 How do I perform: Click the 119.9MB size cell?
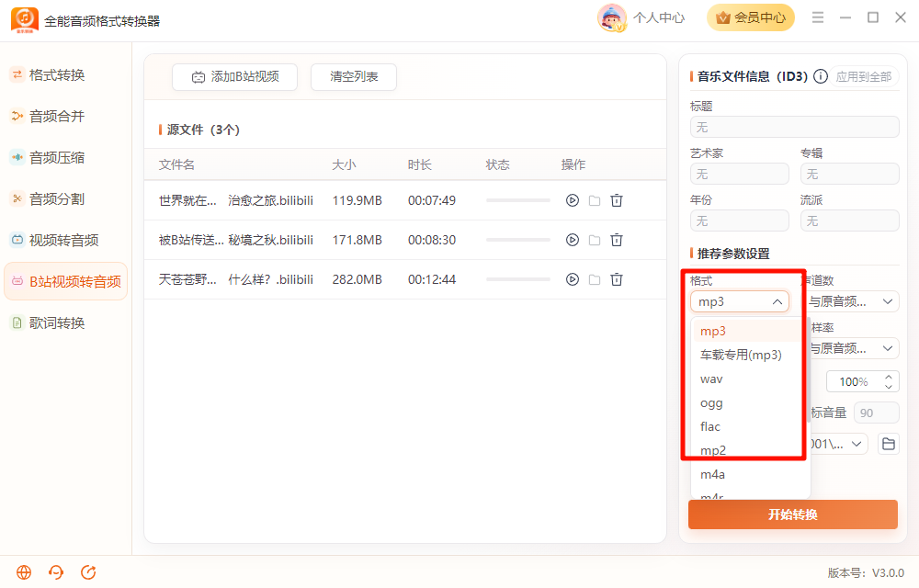[357, 200]
